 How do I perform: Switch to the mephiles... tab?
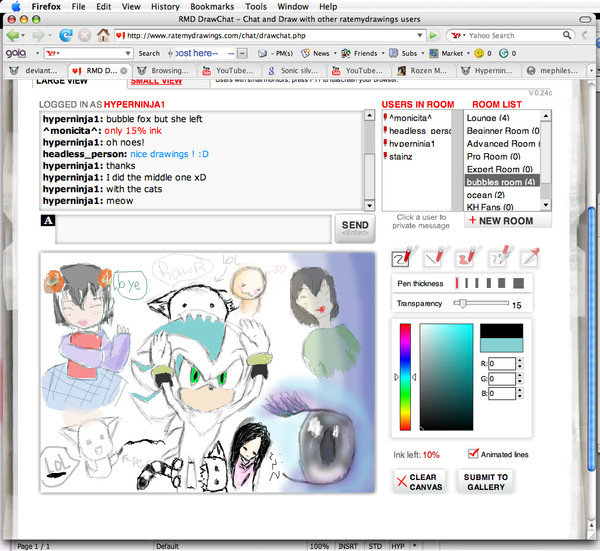pos(553,70)
